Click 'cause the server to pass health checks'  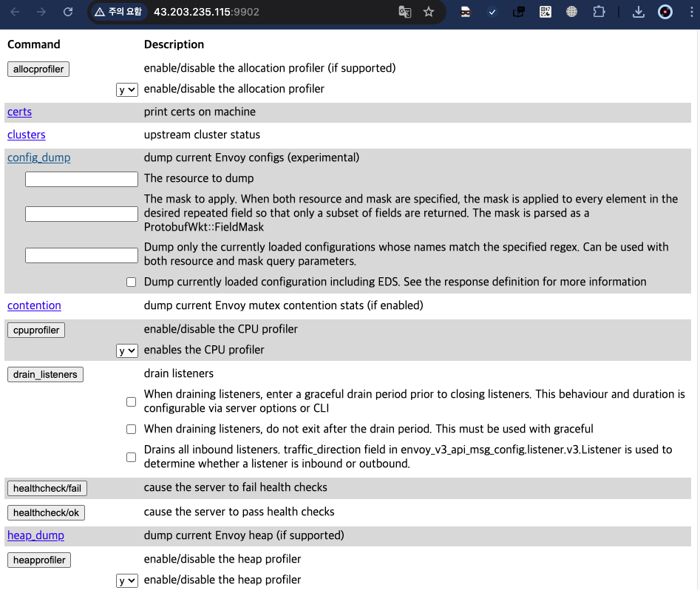point(239,512)
